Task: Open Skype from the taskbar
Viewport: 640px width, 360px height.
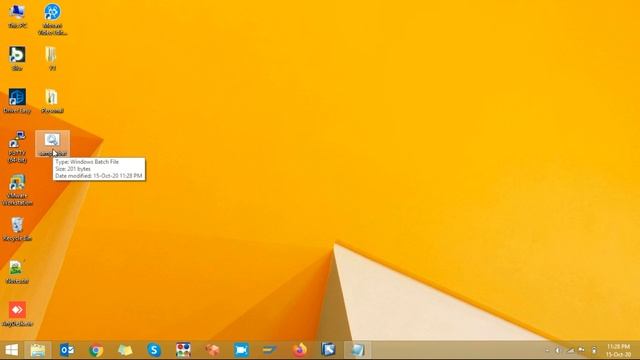Action: [x=154, y=350]
